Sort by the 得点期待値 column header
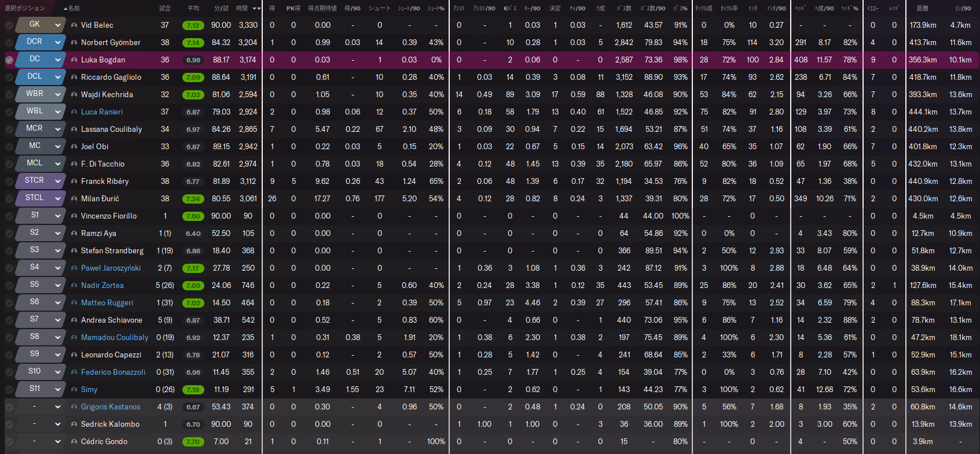The image size is (980, 454). (x=322, y=8)
